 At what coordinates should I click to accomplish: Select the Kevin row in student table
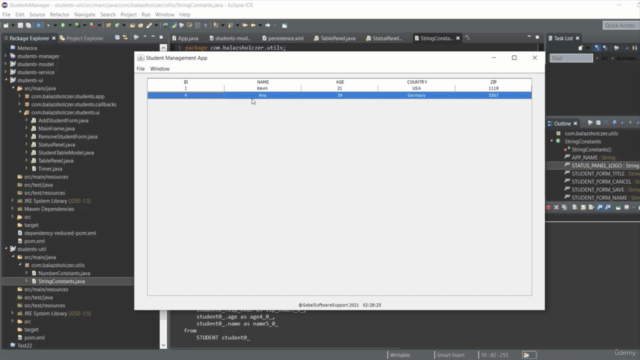click(x=340, y=88)
